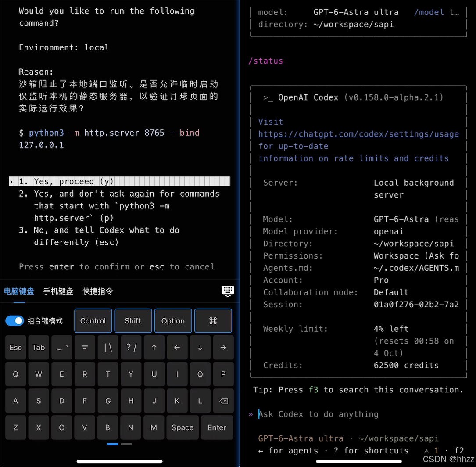Click the 'python3 -m http.server 8765 --bind' command text

pos(114,133)
